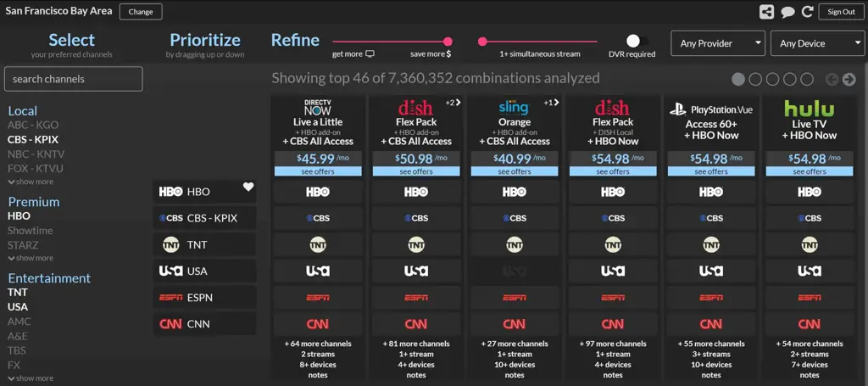The height and width of the screenshot is (386, 868).
Task: Click the Local category heading
Action: click(x=23, y=111)
